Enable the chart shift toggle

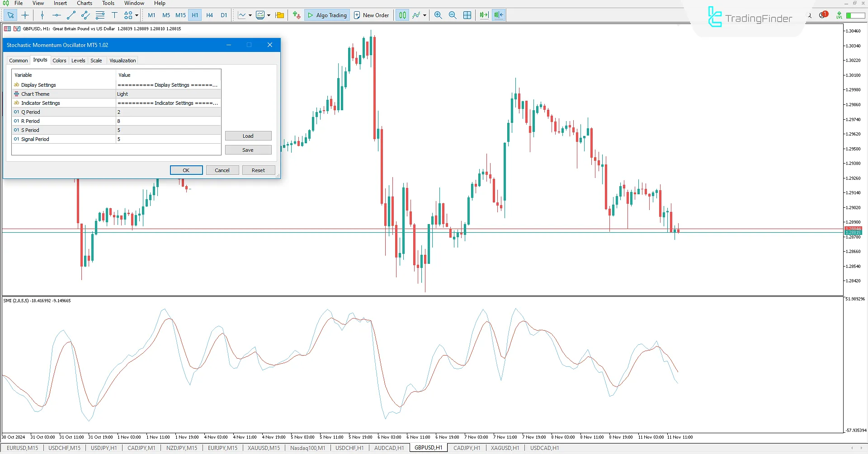pyautogui.click(x=498, y=15)
